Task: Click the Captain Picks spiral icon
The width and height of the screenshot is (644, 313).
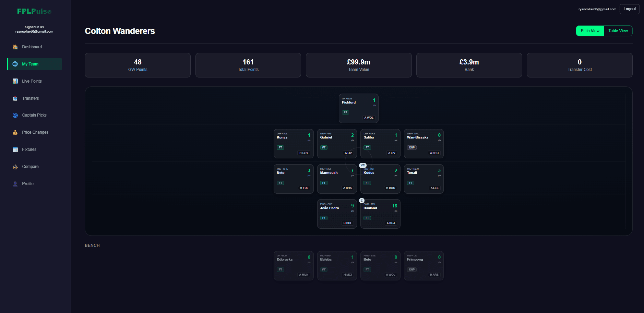Action: point(15,115)
